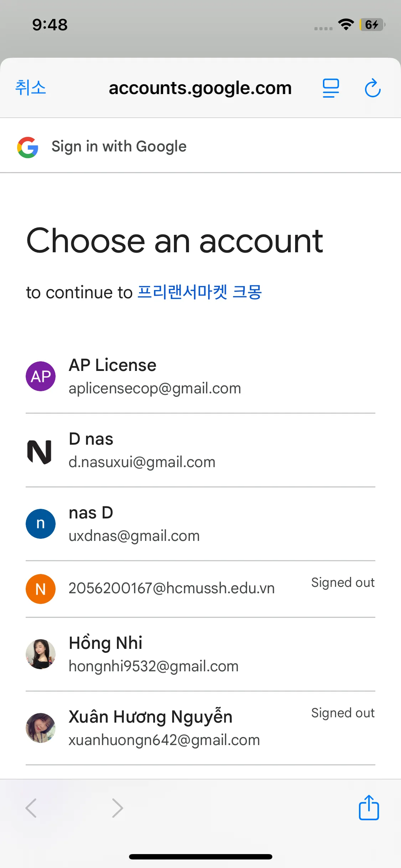Viewport: 401px width, 868px height.
Task: Open the 프리랜서마켓 크몽 link
Action: pyautogui.click(x=200, y=292)
